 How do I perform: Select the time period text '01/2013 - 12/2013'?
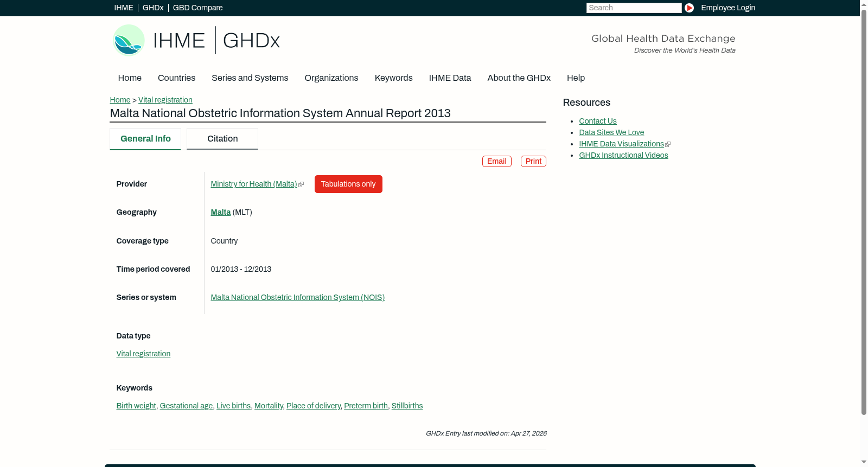pos(241,269)
